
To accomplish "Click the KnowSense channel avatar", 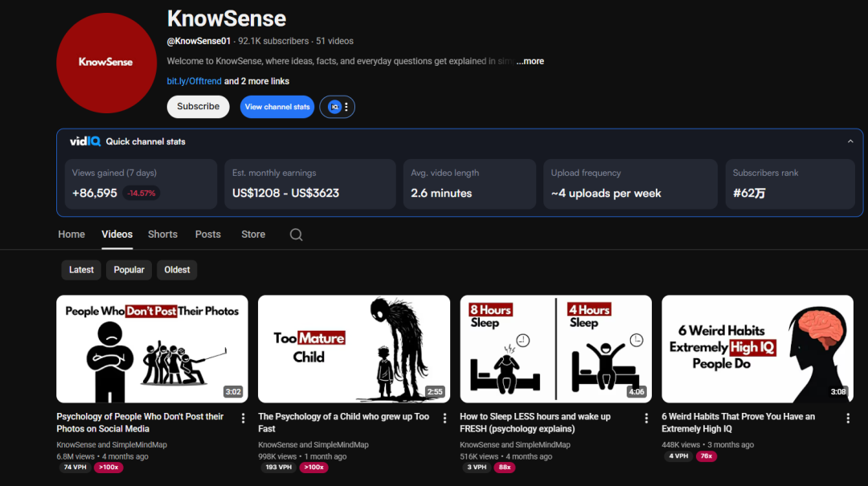I will (105, 63).
